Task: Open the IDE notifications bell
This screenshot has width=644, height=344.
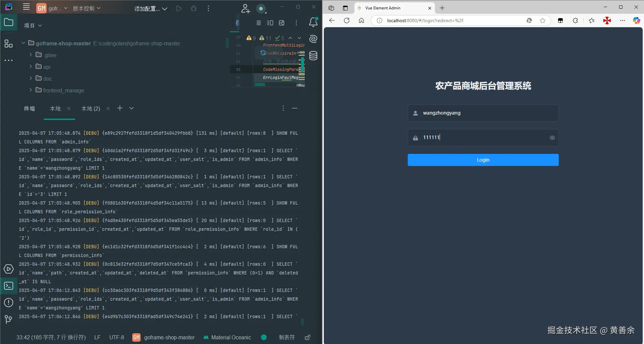Action: coord(313,22)
